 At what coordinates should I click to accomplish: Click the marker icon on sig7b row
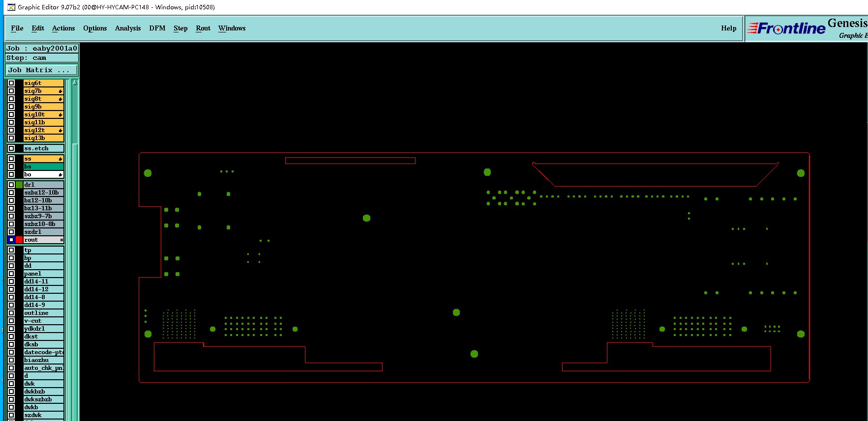[60, 91]
